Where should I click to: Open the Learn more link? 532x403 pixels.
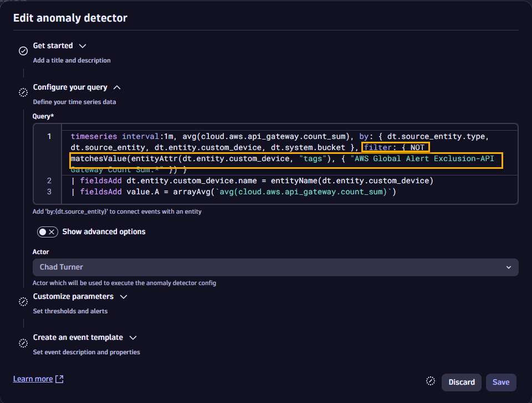point(33,379)
